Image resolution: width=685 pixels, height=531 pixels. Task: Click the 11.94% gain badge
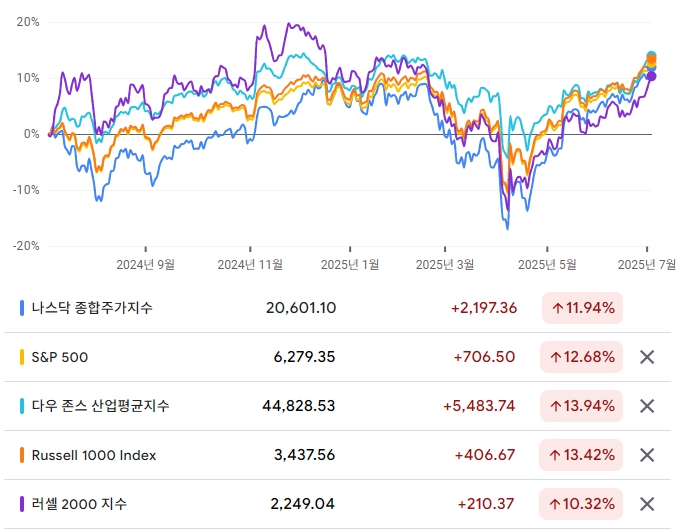(582, 308)
